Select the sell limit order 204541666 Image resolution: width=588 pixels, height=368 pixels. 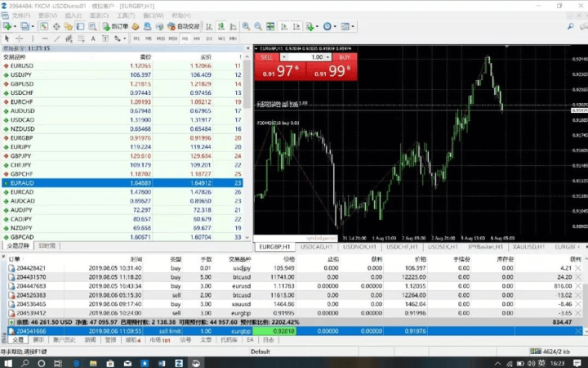[x=295, y=331]
